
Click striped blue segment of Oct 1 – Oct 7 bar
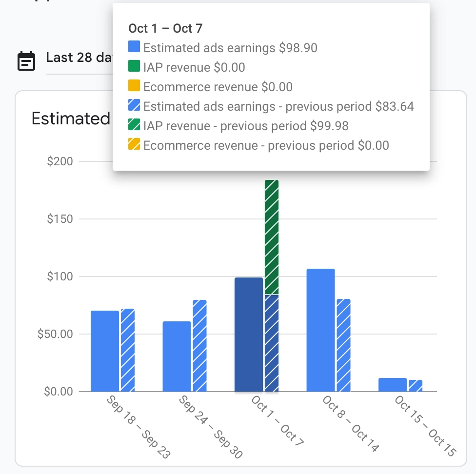click(x=271, y=343)
